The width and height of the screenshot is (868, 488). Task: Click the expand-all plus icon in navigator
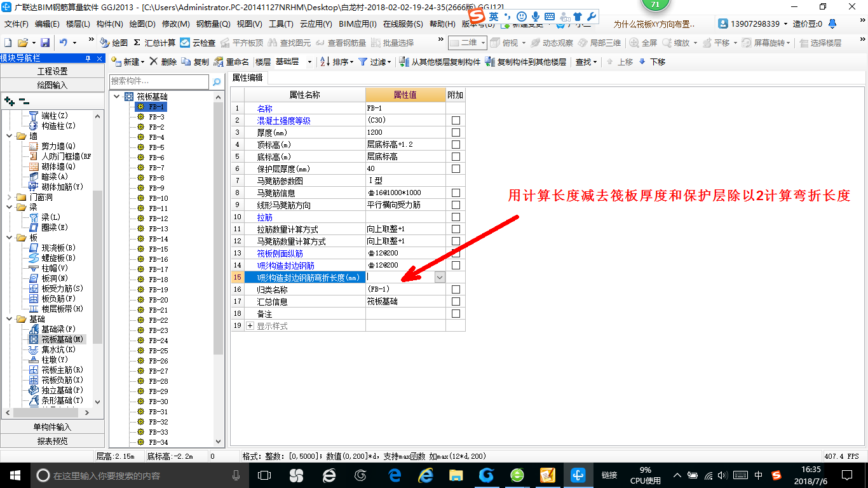tap(9, 101)
